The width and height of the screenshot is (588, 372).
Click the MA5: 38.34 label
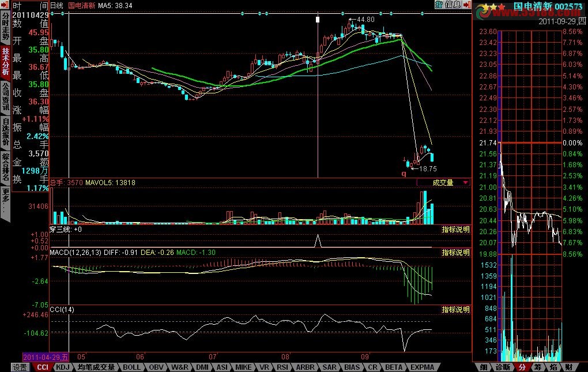[115, 6]
